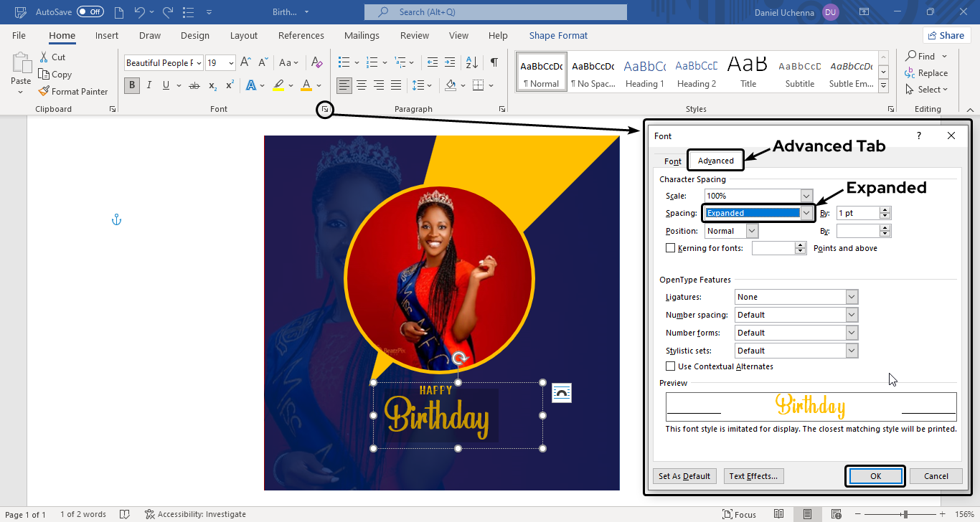Enable the Kerning for fonts checkbox
This screenshot has height=522, width=980.
tap(671, 248)
